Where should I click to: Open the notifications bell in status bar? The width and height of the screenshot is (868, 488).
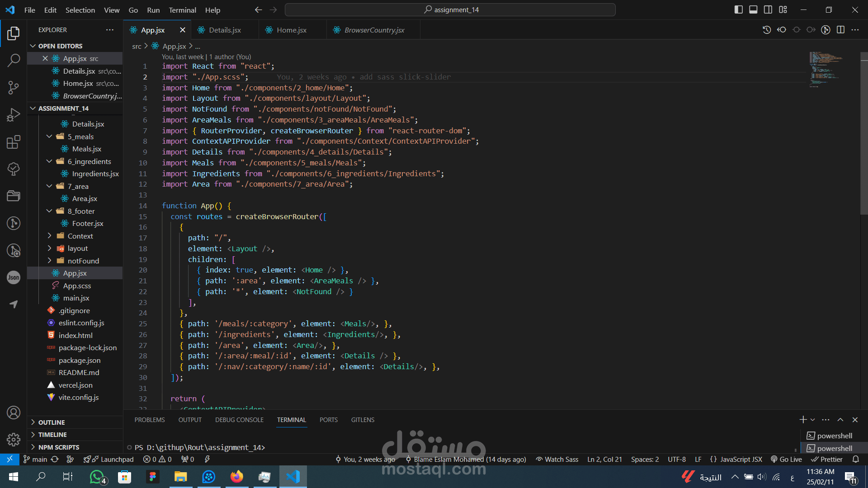[856, 459]
